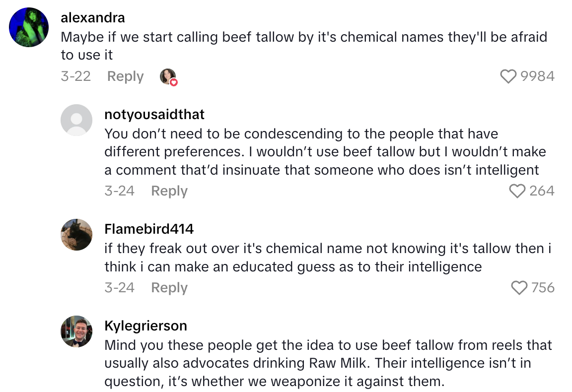Image resolution: width=572 pixels, height=392 pixels.
Task: View Flamebird414's profile picture
Action: point(76,235)
